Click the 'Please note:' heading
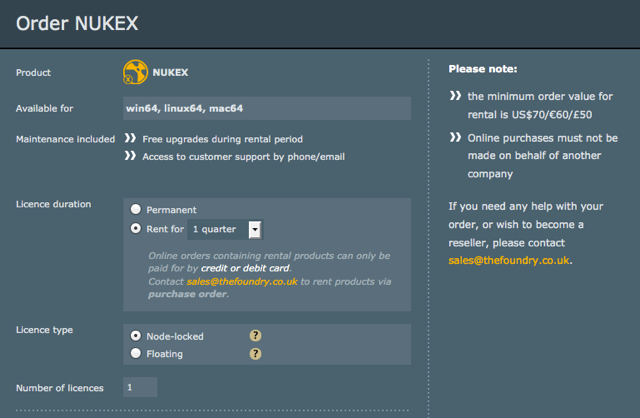Image resolution: width=640 pixels, height=418 pixels. pyautogui.click(x=483, y=69)
